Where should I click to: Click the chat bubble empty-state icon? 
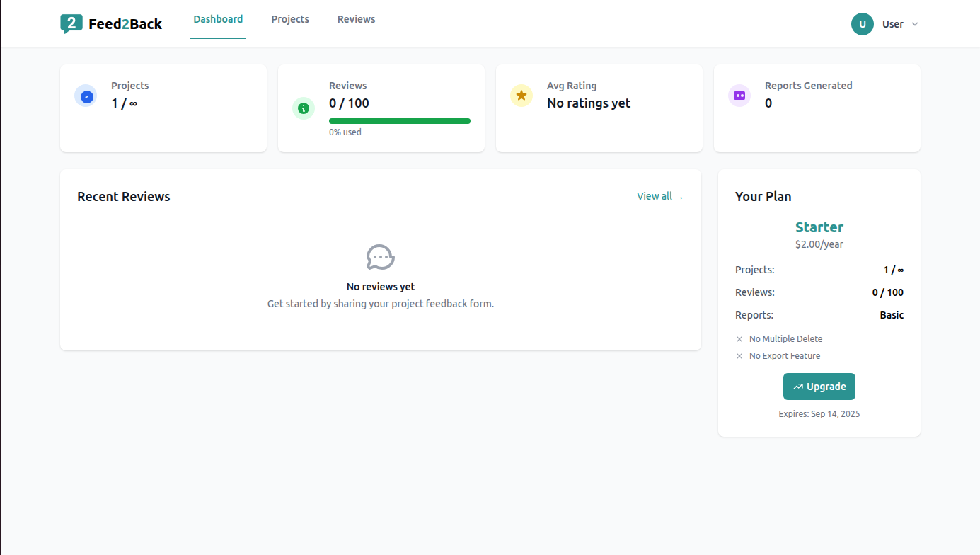point(381,257)
